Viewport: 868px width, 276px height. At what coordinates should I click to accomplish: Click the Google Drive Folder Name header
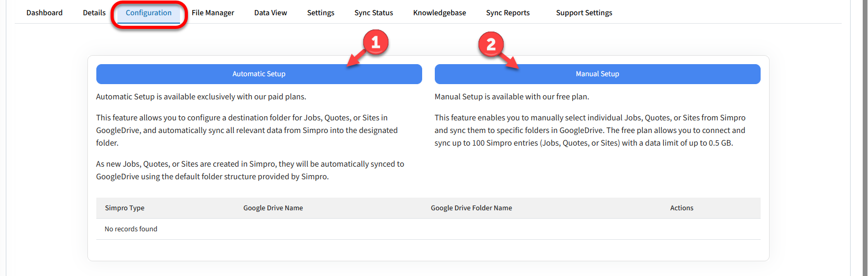click(471, 208)
